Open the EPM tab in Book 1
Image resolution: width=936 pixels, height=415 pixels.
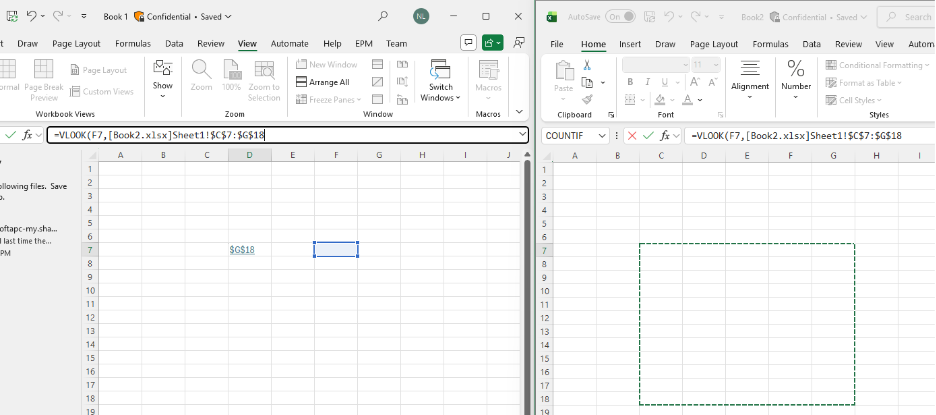pyautogui.click(x=364, y=44)
